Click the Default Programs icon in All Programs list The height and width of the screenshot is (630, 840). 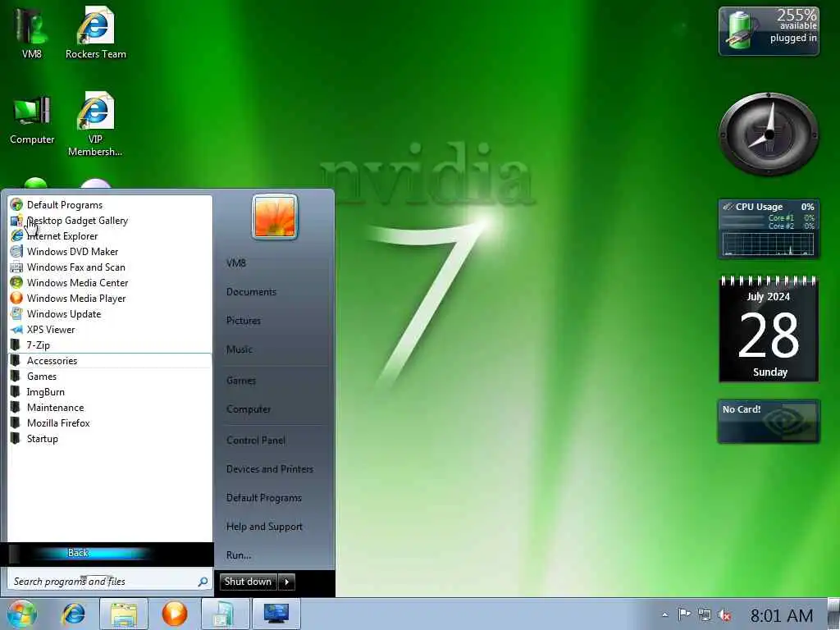click(x=16, y=204)
